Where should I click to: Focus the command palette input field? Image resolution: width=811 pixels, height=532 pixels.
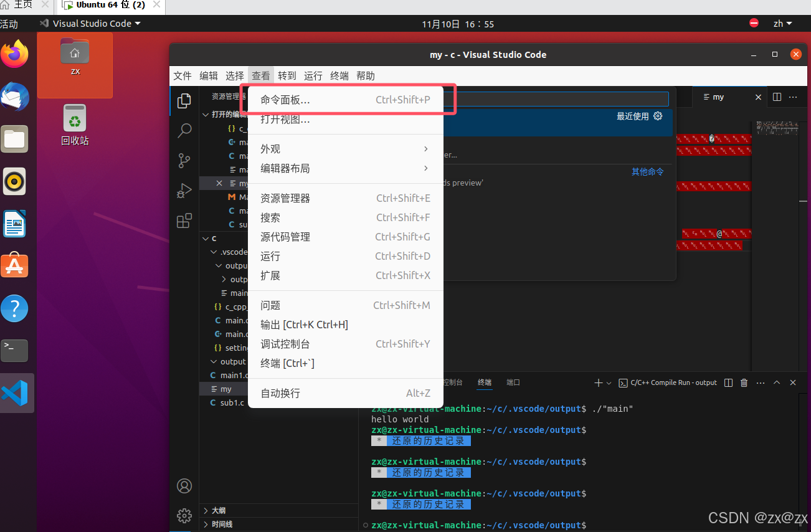tap(556, 99)
